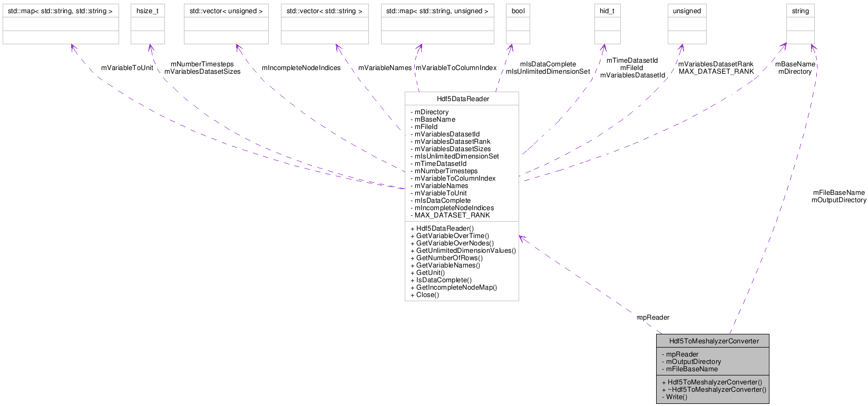Click the hsize_t type node
The width and height of the screenshot is (868, 406).
(x=148, y=24)
